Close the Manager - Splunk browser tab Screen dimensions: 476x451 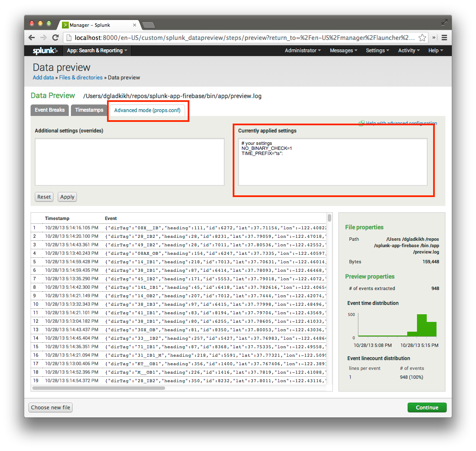(135, 25)
